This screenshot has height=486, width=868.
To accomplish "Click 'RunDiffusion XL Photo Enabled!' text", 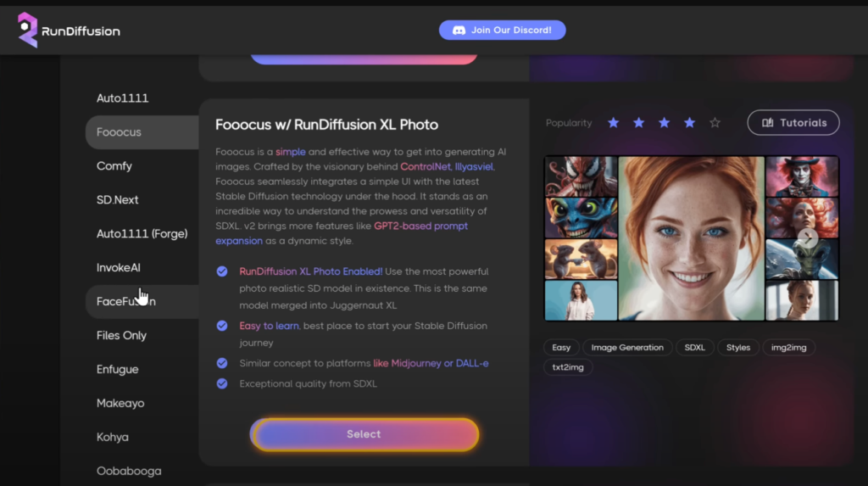I will [310, 271].
